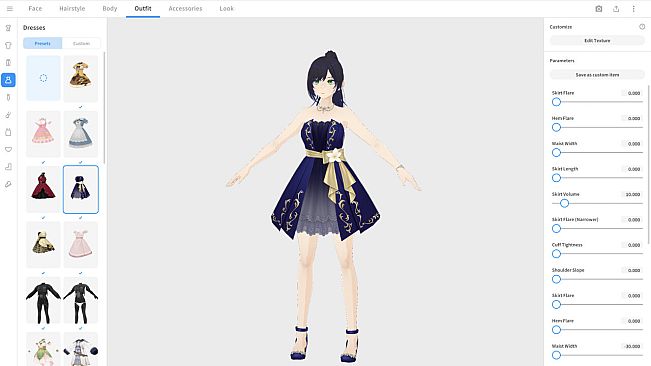Open the camera capture mode icon
Image resolution: width=651 pixels, height=366 pixels.
599,9
